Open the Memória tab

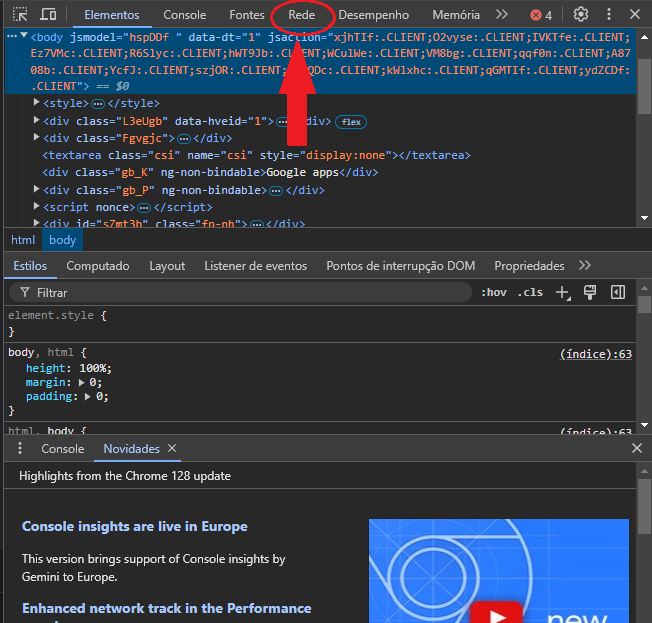(456, 15)
